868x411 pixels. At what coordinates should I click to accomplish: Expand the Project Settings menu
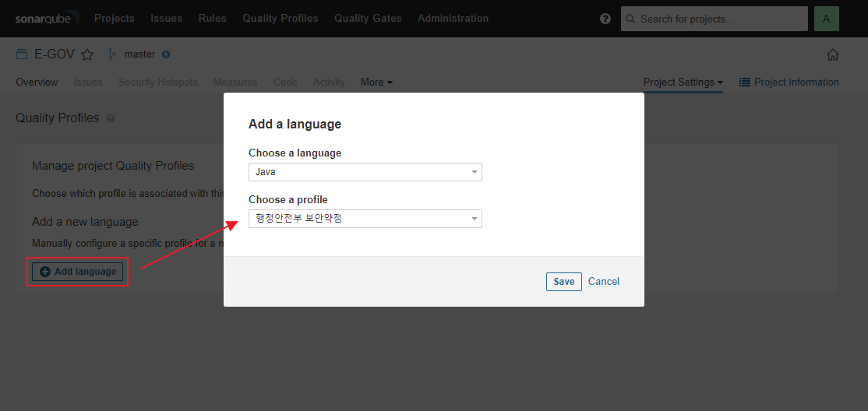[x=683, y=83]
